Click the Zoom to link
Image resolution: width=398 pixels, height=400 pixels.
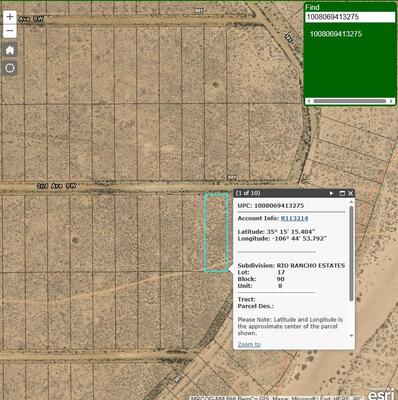click(249, 344)
